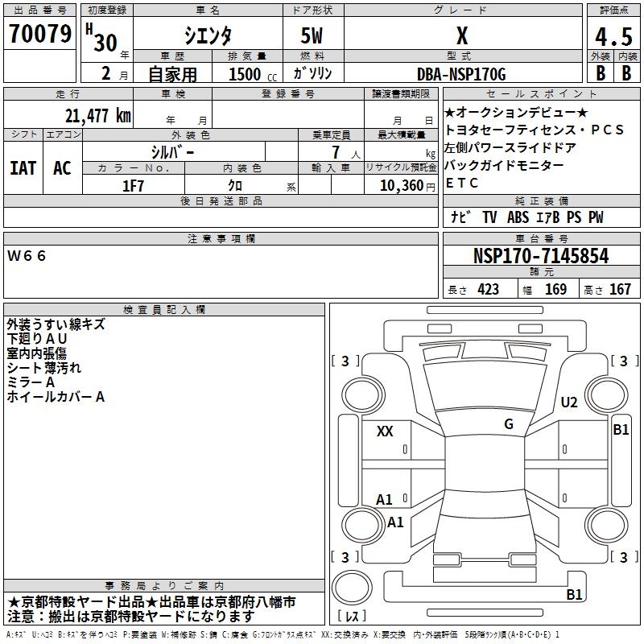Click the inspector note ミラーA
This screenshot has width=644, height=644.
[x=31, y=382]
